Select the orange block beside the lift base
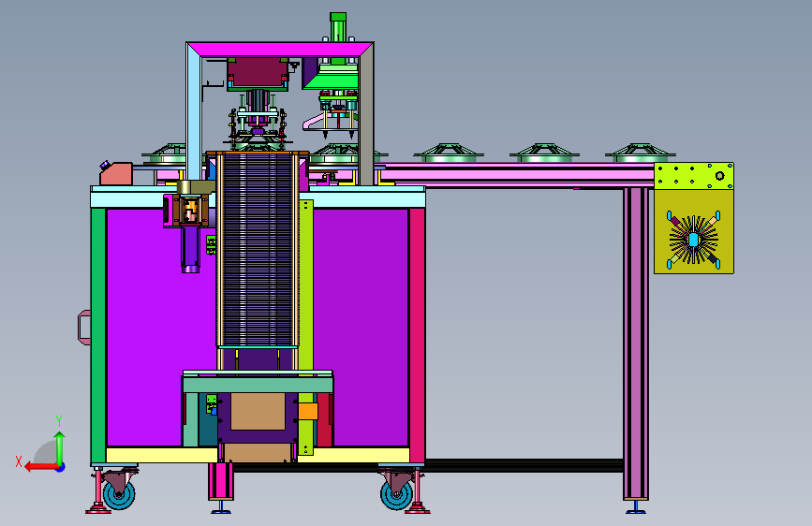The height and width of the screenshot is (526, 812). (307, 412)
